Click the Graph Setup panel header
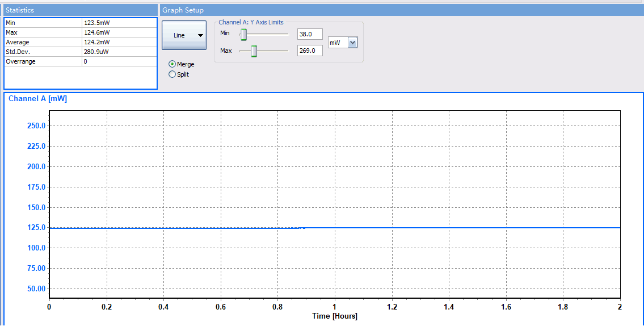This screenshot has height=326, width=644. (401, 10)
